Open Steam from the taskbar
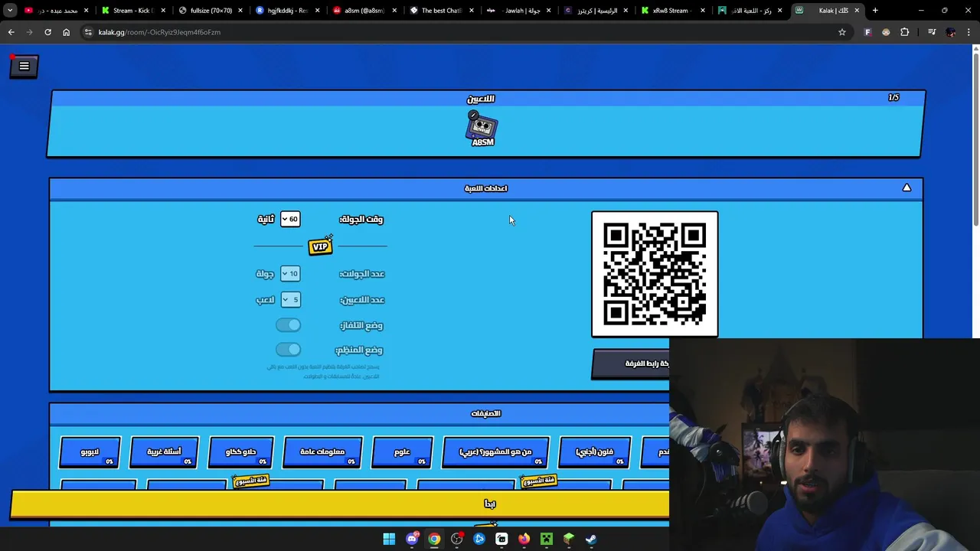 coord(591,539)
